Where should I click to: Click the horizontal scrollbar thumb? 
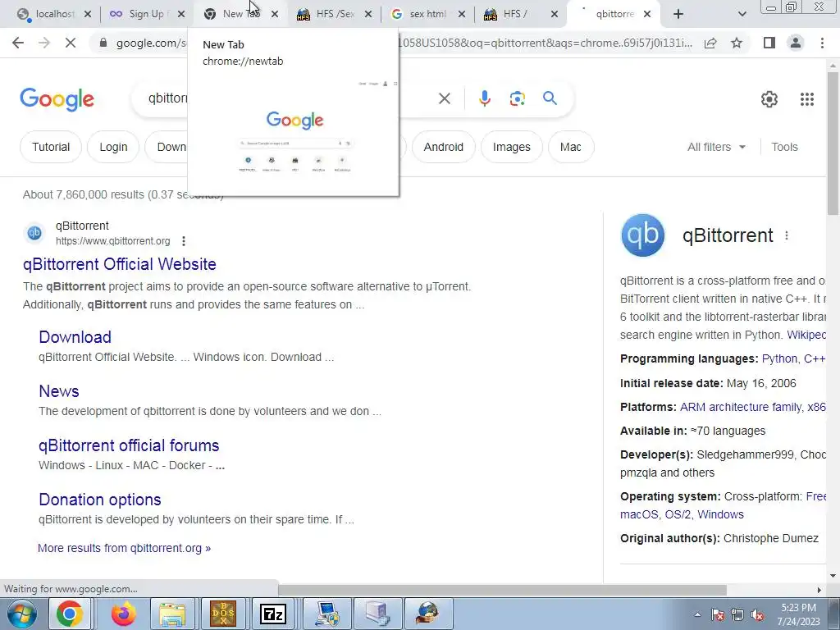[503, 590]
